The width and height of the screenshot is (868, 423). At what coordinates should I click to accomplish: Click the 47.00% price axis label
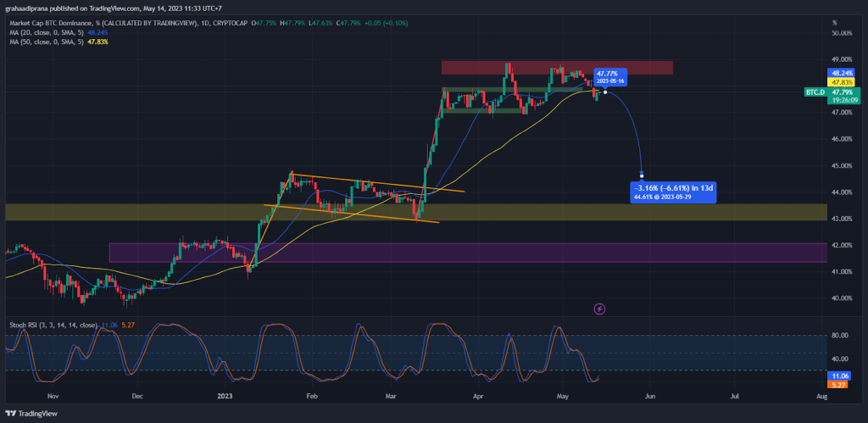click(842, 113)
